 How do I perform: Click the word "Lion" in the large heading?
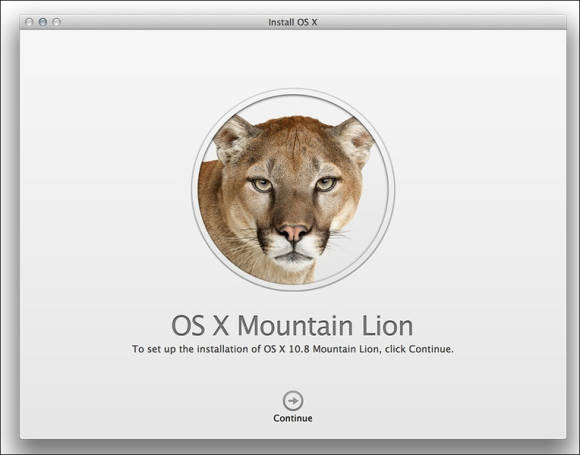387,326
